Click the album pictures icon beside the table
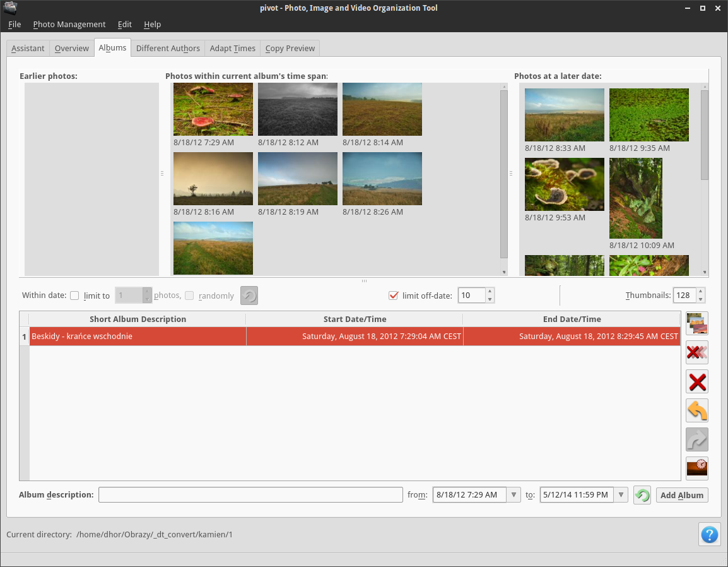 click(x=697, y=323)
